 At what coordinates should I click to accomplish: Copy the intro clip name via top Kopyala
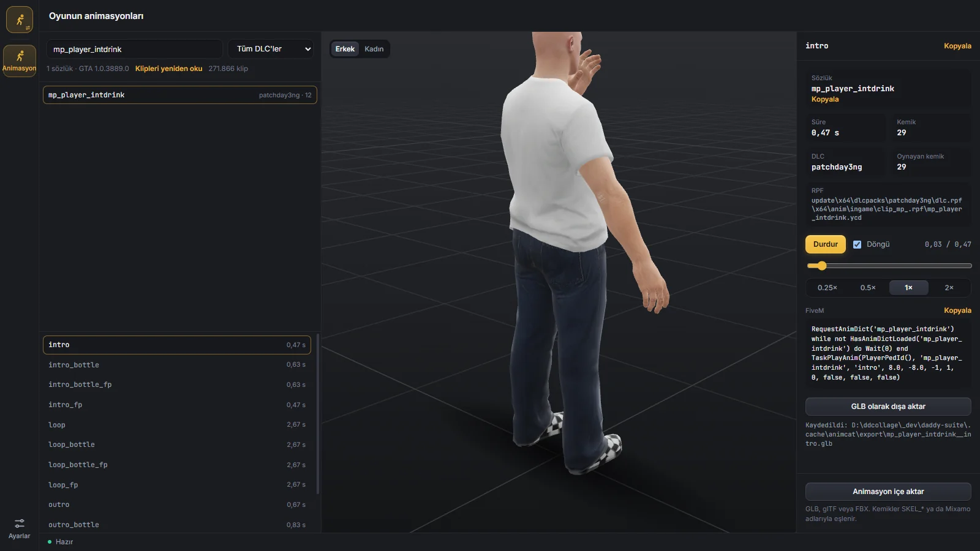[x=957, y=46]
